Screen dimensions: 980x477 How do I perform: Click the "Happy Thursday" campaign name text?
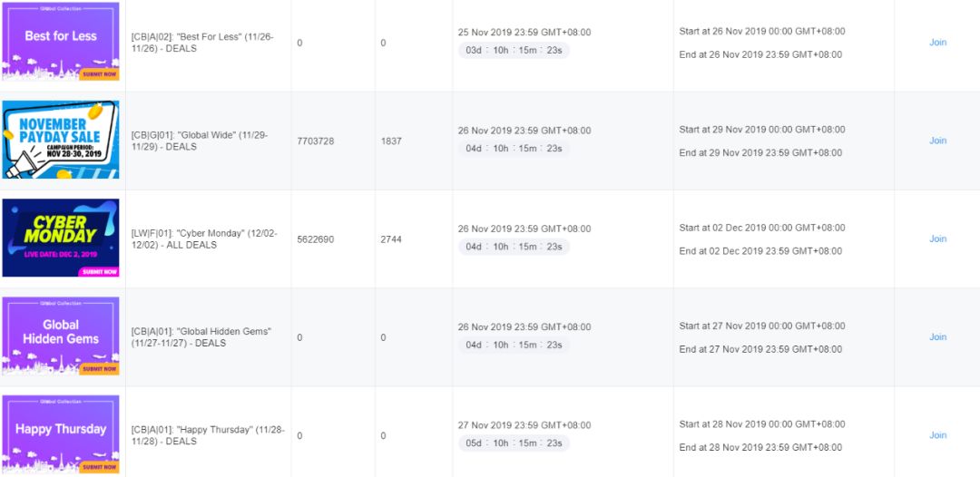pos(208,435)
